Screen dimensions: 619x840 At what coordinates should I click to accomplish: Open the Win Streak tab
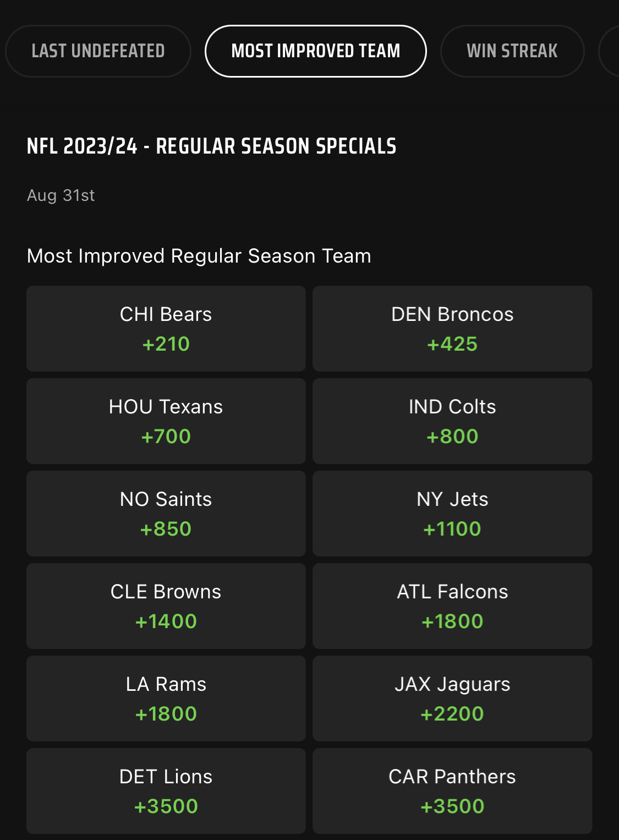512,51
